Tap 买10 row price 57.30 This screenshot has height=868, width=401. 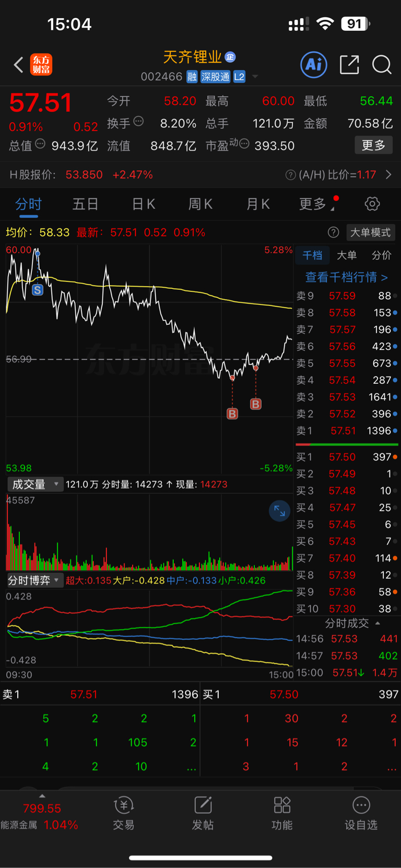(x=342, y=609)
